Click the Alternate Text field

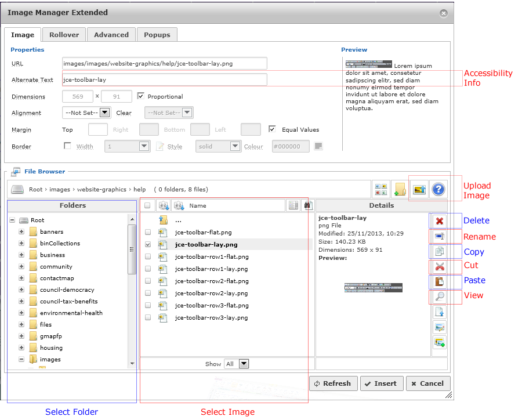pos(165,79)
